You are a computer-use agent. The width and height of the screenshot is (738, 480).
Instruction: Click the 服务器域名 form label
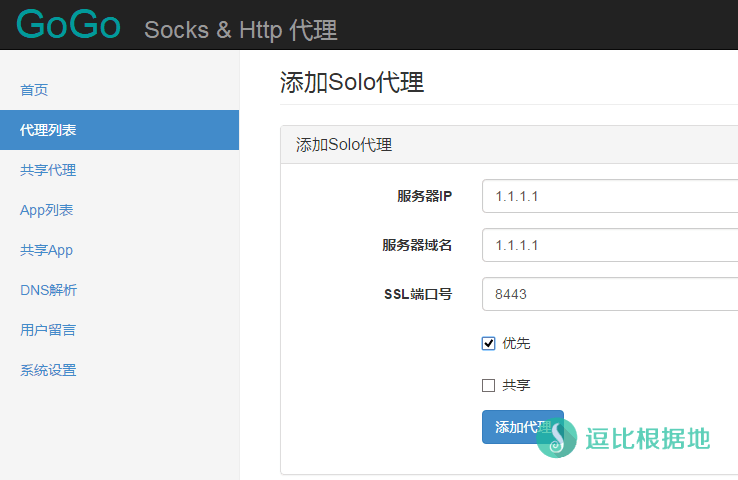click(416, 245)
